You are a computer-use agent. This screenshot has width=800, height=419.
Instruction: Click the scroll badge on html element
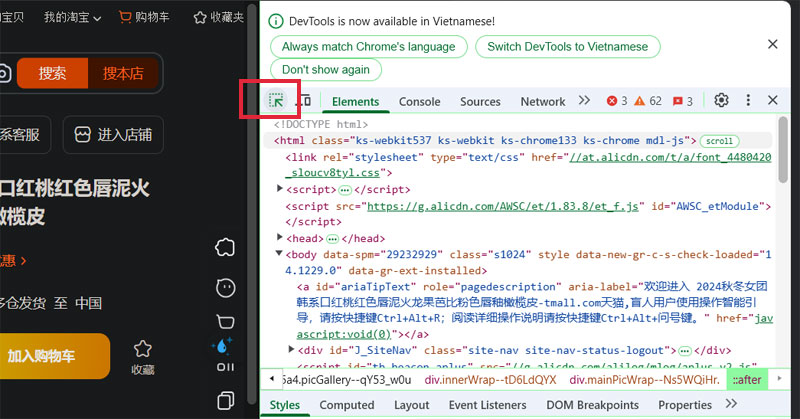[719, 141]
